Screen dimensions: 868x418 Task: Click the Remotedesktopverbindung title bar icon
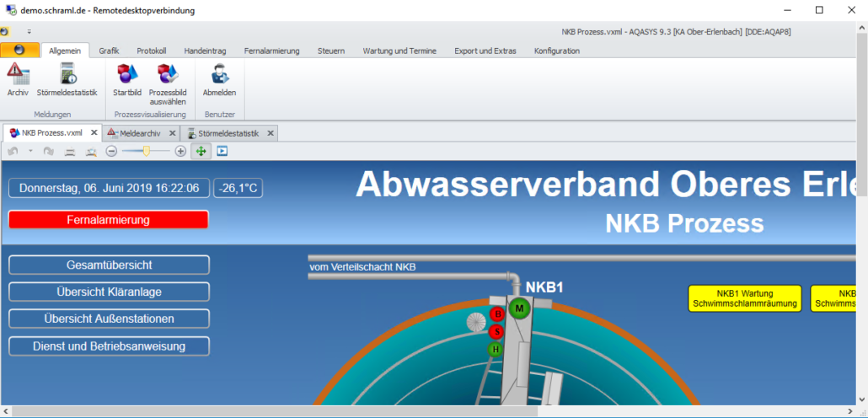tap(10, 10)
